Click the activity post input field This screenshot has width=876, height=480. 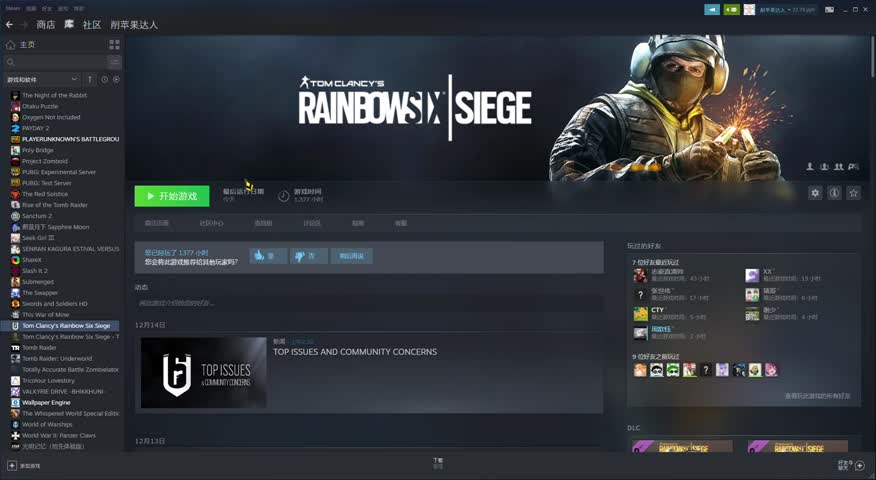[x=369, y=303]
